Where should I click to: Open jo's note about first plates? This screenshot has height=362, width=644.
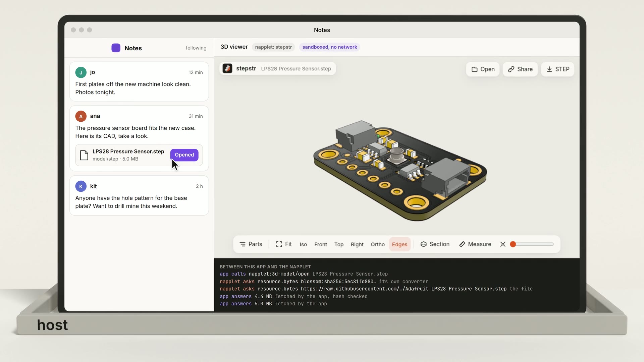139,81
